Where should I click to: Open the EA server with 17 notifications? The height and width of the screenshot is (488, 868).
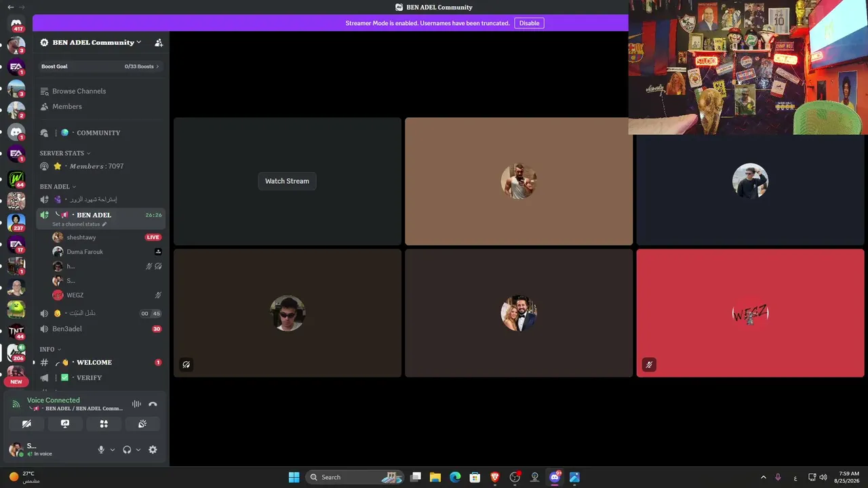click(x=16, y=245)
